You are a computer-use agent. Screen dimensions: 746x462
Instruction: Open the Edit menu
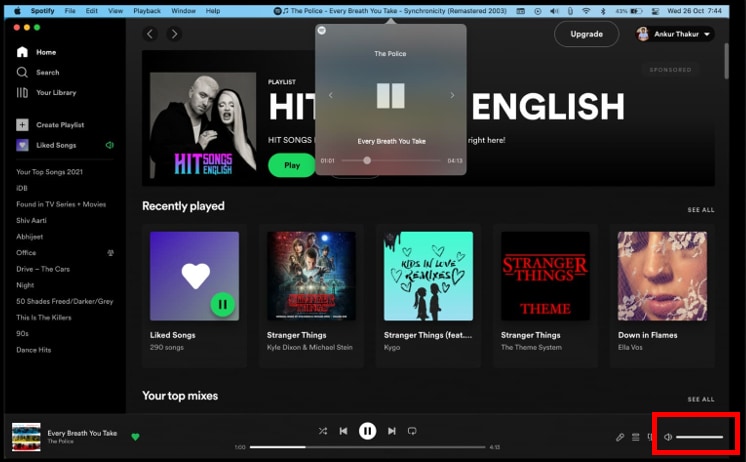point(92,10)
